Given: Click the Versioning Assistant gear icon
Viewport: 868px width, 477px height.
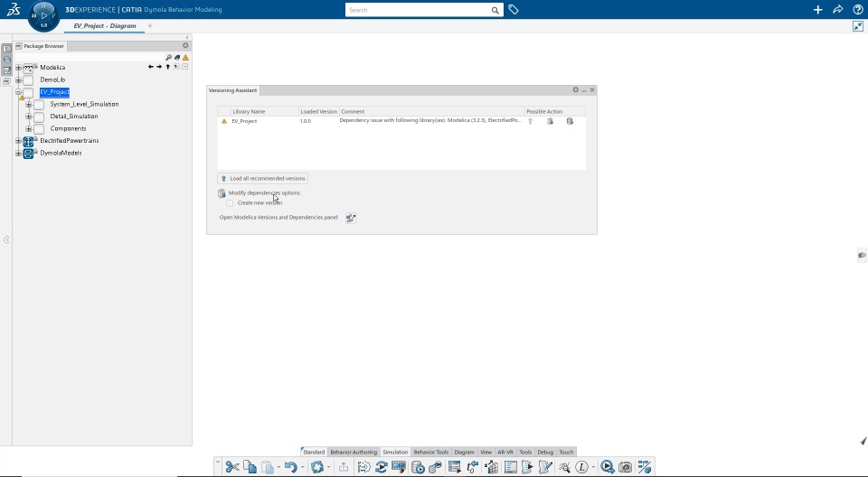Looking at the screenshot, I should point(575,89).
